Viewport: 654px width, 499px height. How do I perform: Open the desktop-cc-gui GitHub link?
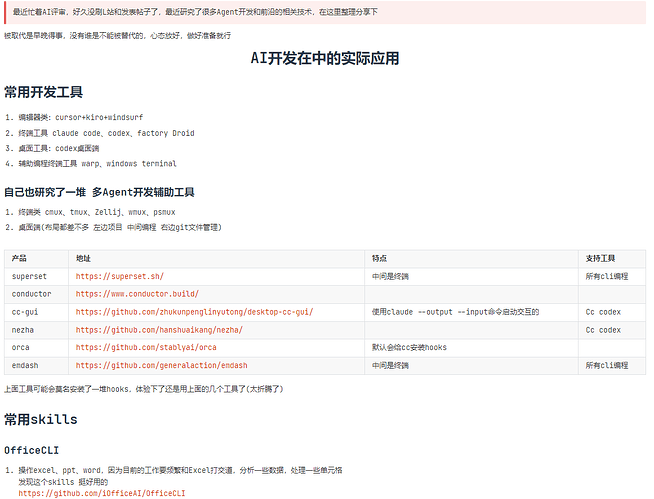click(x=194, y=312)
